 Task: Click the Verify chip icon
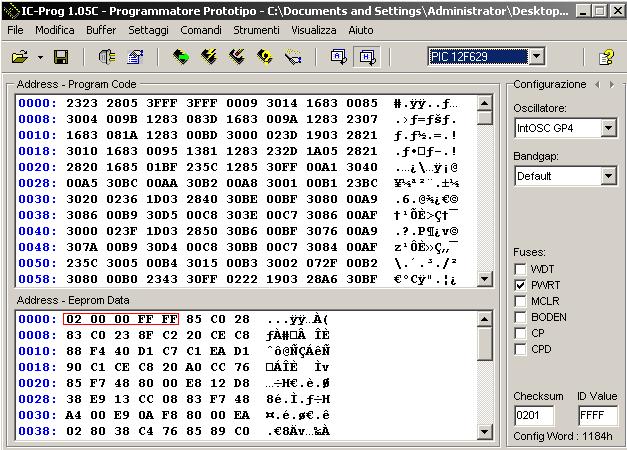pos(265,57)
